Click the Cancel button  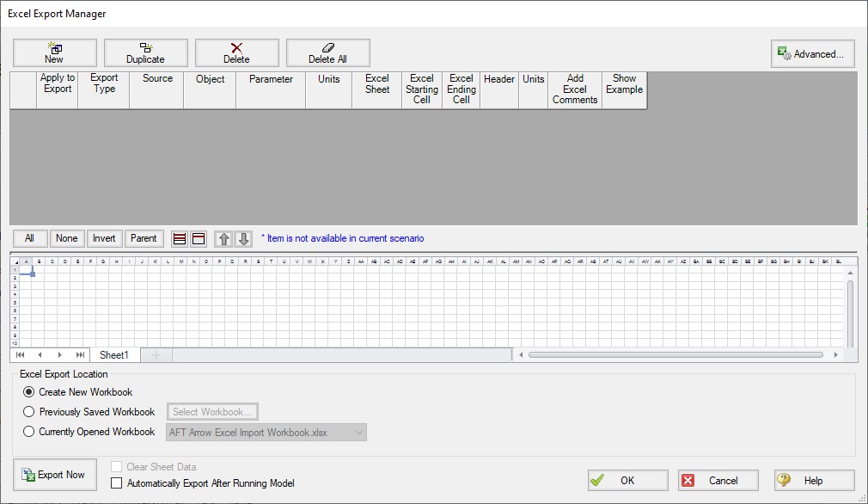pyautogui.click(x=718, y=480)
